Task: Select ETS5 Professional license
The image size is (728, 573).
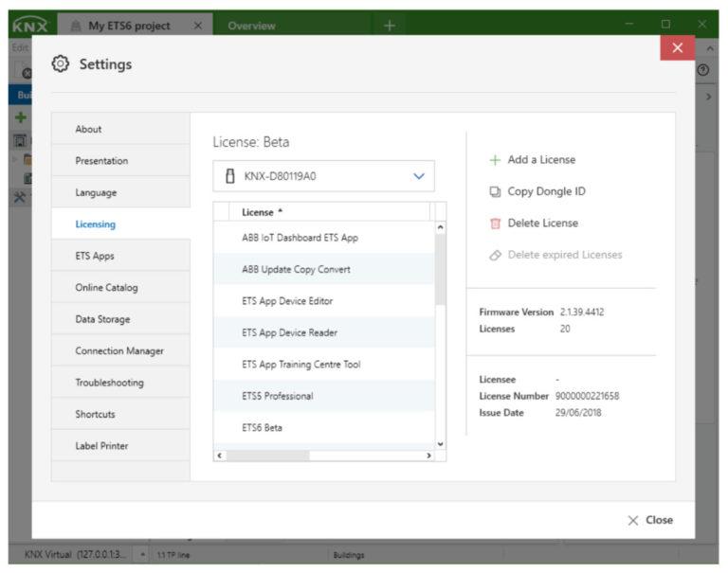Action: click(x=324, y=396)
